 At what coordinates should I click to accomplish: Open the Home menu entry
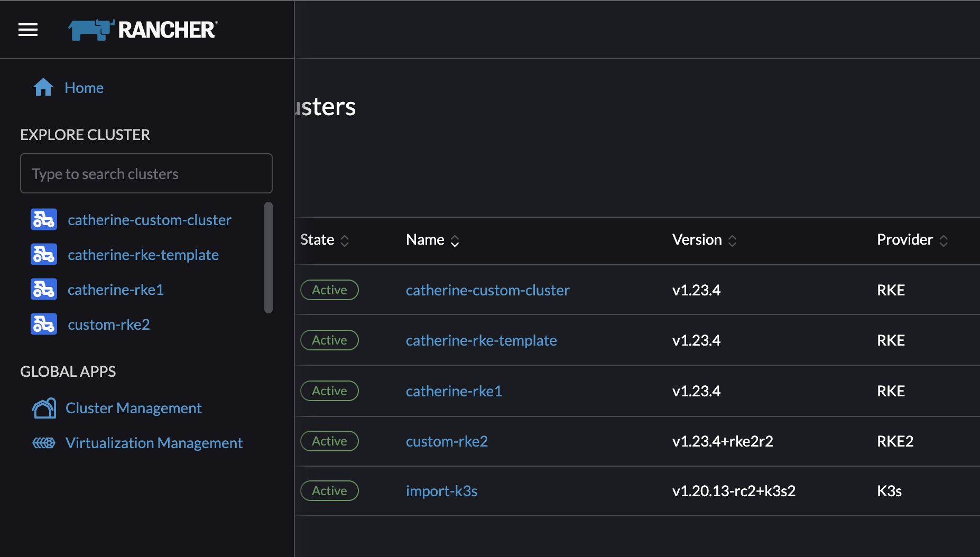(x=84, y=87)
